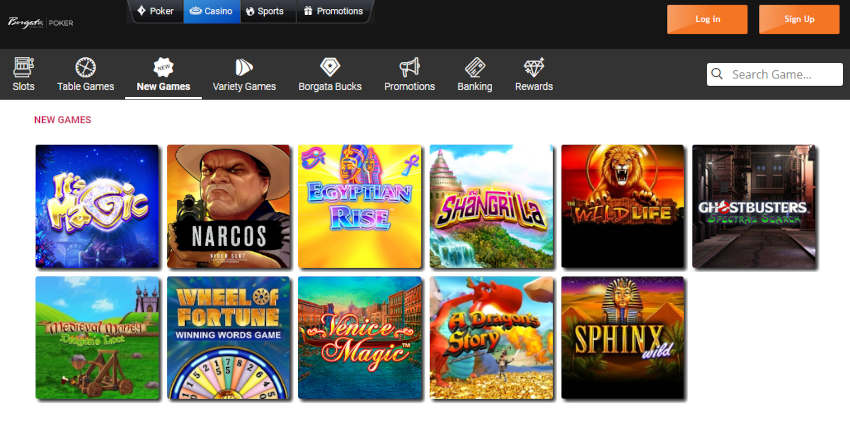The image size is (850, 430).
Task: Open The Wild Life game
Action: (x=623, y=206)
